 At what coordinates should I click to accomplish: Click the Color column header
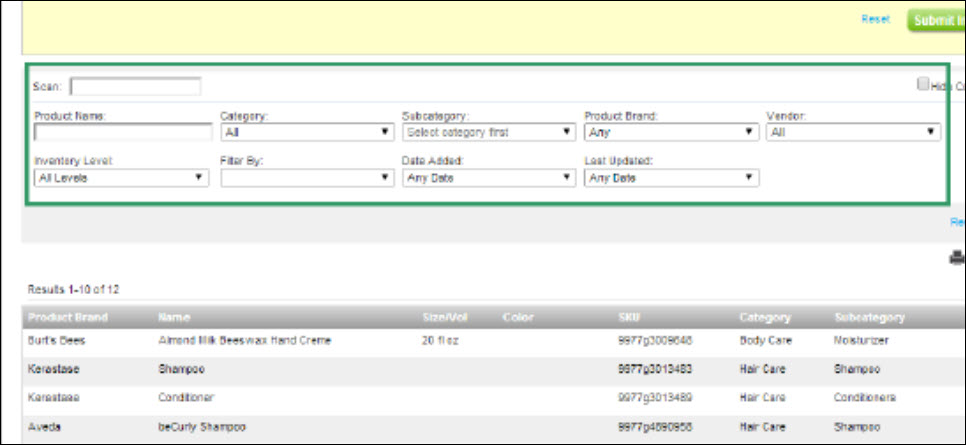(518, 317)
